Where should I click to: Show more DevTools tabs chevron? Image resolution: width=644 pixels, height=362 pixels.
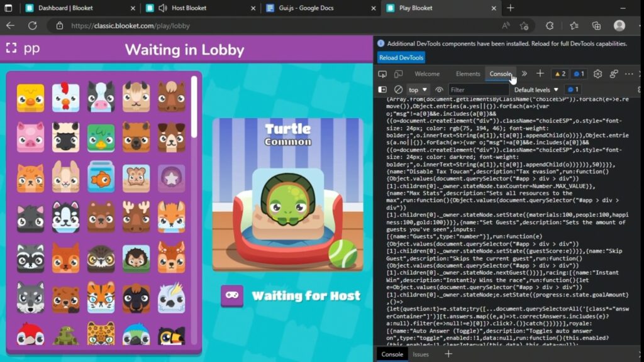coord(525,74)
